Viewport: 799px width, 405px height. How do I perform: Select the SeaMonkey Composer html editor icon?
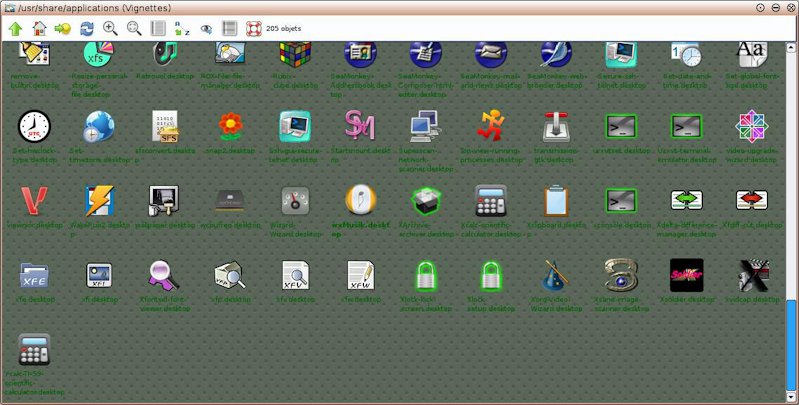tap(425, 55)
